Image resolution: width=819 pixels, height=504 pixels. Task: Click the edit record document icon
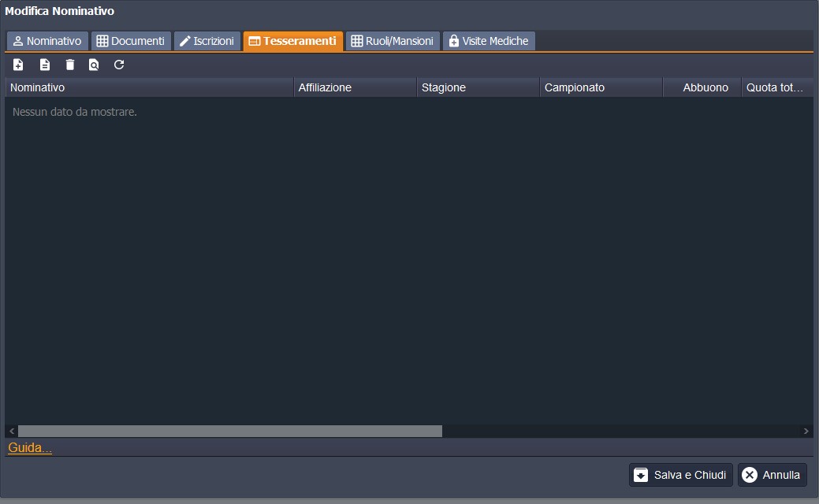45,65
